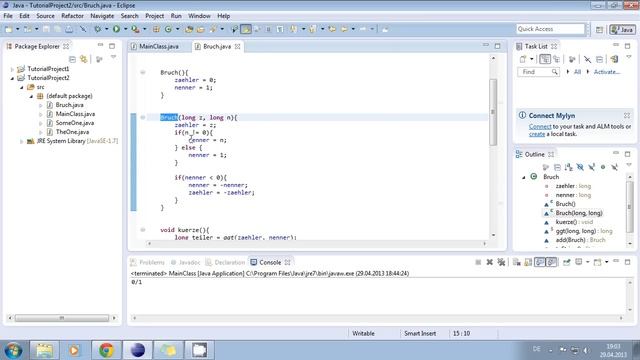This screenshot has height=360, width=640.
Task: Toggle Mark Occurrences highlighted toolbar icon
Action: pyautogui.click(x=246, y=29)
